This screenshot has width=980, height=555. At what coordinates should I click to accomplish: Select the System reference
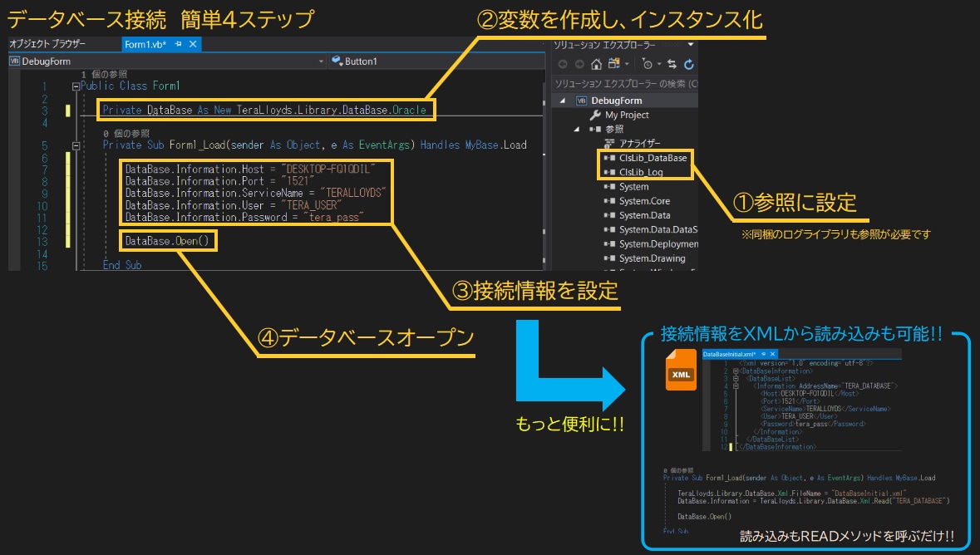(633, 187)
